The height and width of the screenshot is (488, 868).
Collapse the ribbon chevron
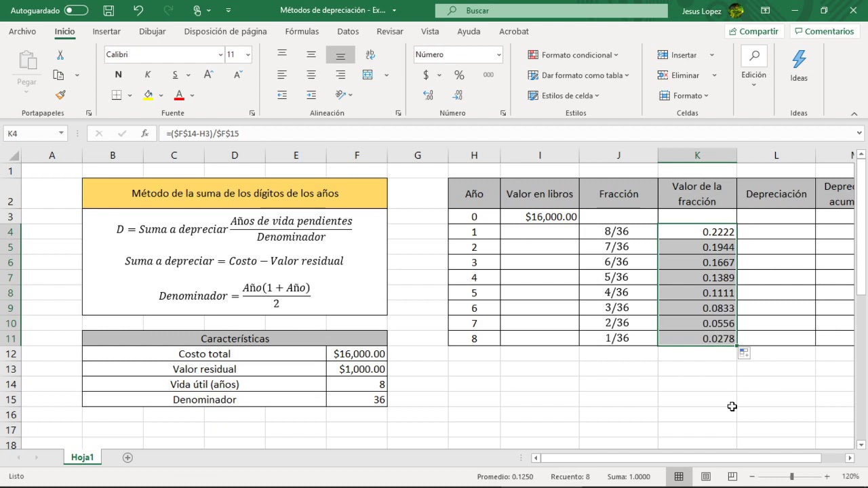pyautogui.click(x=855, y=113)
